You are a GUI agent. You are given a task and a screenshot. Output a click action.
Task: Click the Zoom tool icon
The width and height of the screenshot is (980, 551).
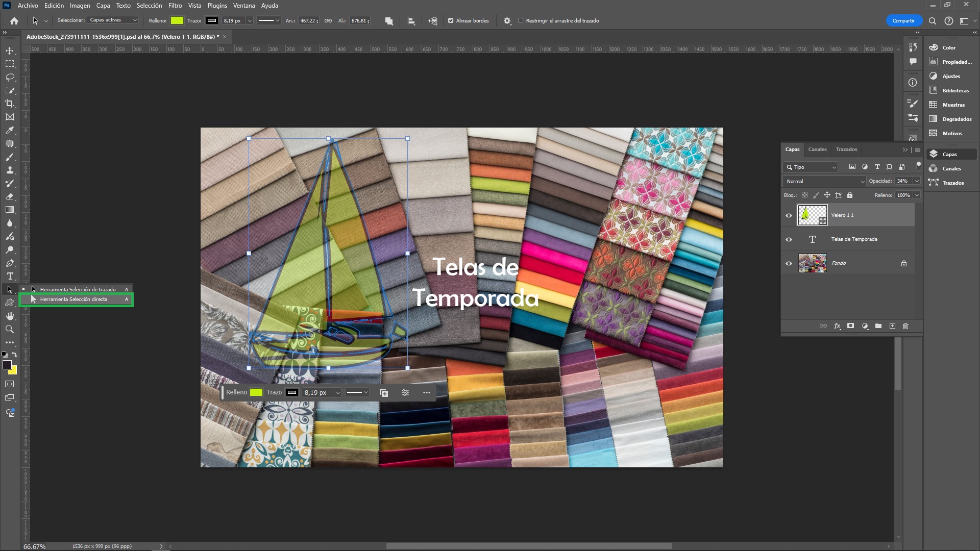click(x=9, y=329)
